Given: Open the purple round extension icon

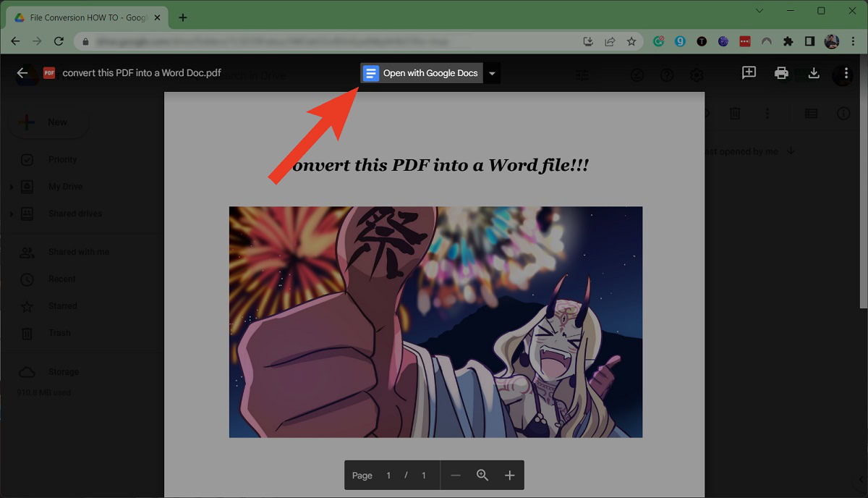Looking at the screenshot, I should tap(723, 41).
